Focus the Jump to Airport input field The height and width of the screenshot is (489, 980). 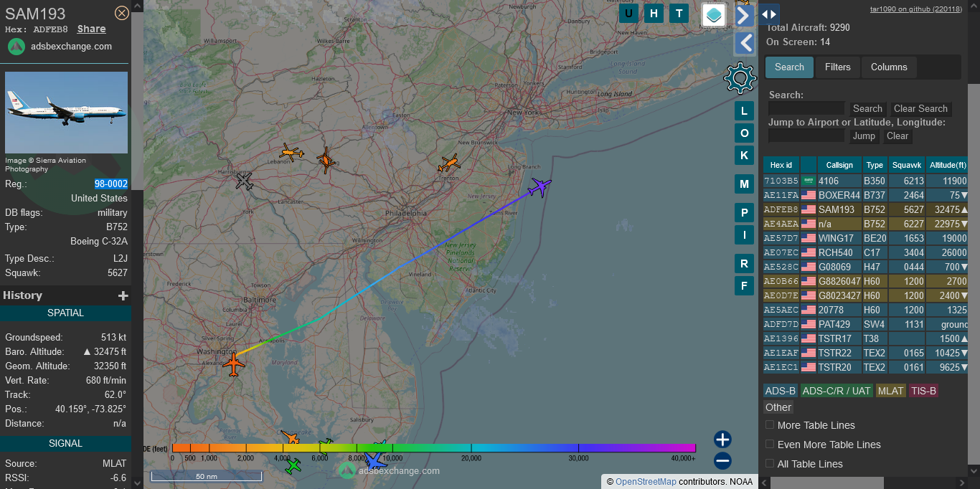coord(806,136)
